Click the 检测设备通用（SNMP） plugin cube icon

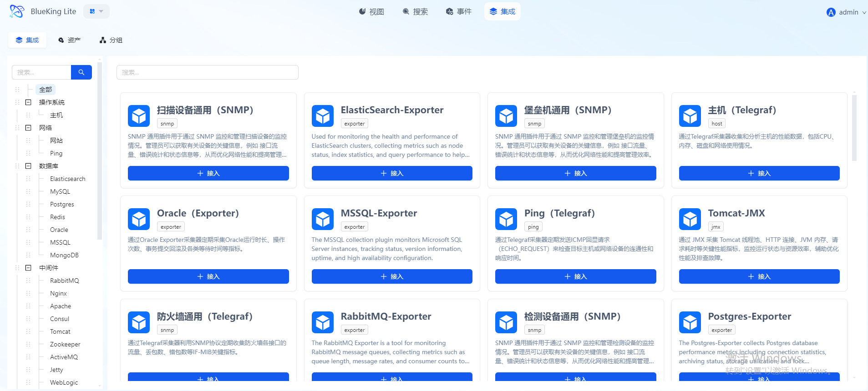pos(506,322)
